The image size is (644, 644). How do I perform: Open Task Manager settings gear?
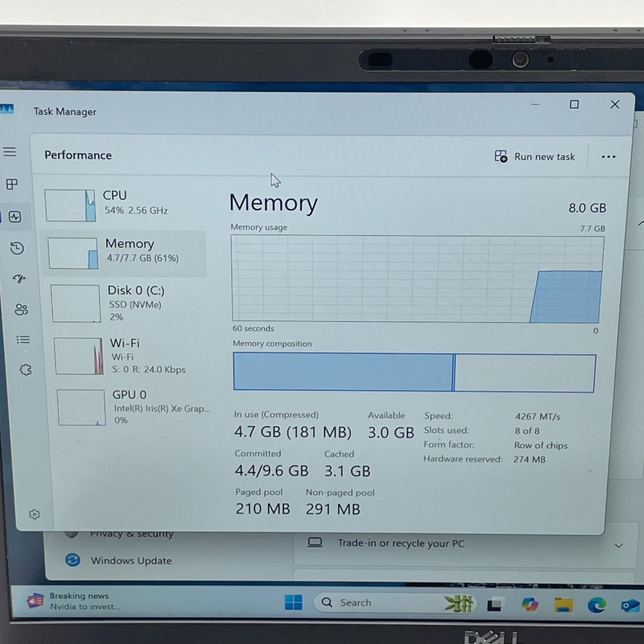(34, 514)
